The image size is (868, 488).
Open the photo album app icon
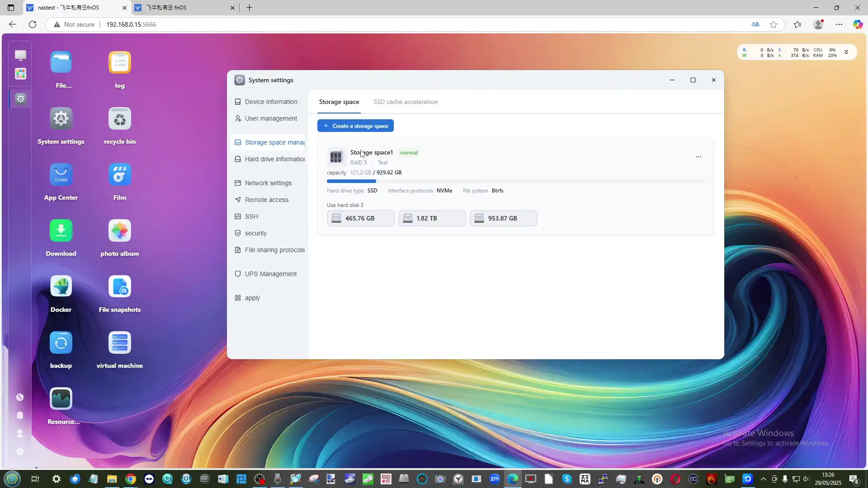point(120,231)
